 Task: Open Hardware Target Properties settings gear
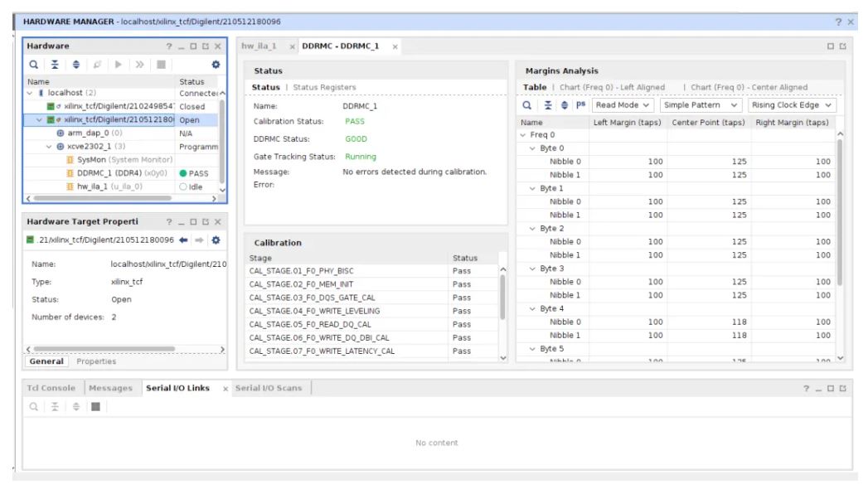216,240
